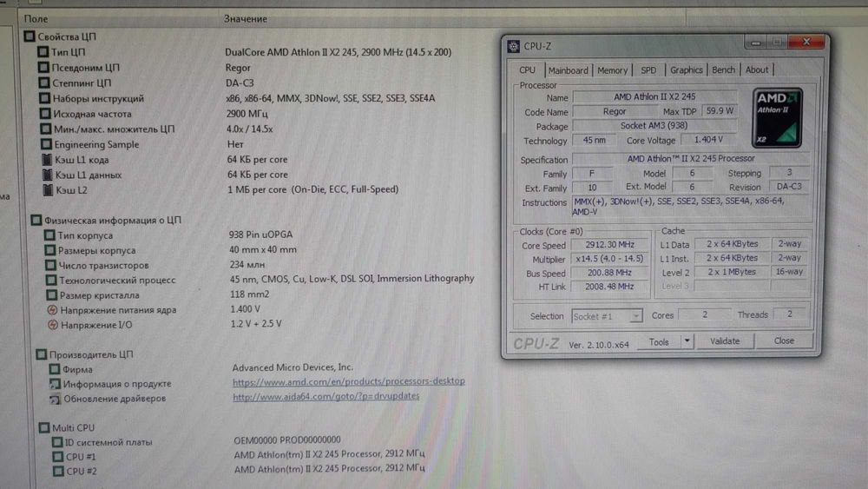Click the icon beside Технологический процесс
Image resolution: width=868 pixels, height=489 pixels.
[51, 281]
